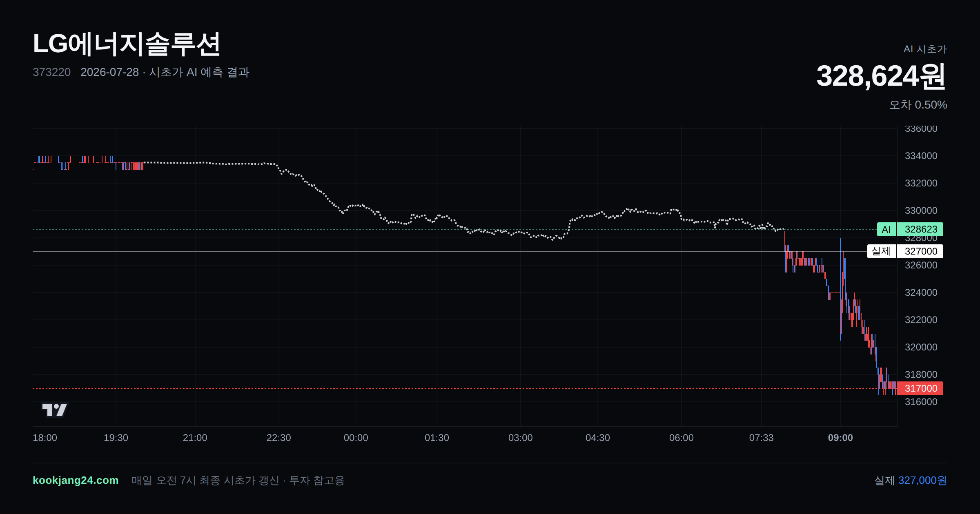Open the kookjang24.com link

pyautogui.click(x=76, y=480)
